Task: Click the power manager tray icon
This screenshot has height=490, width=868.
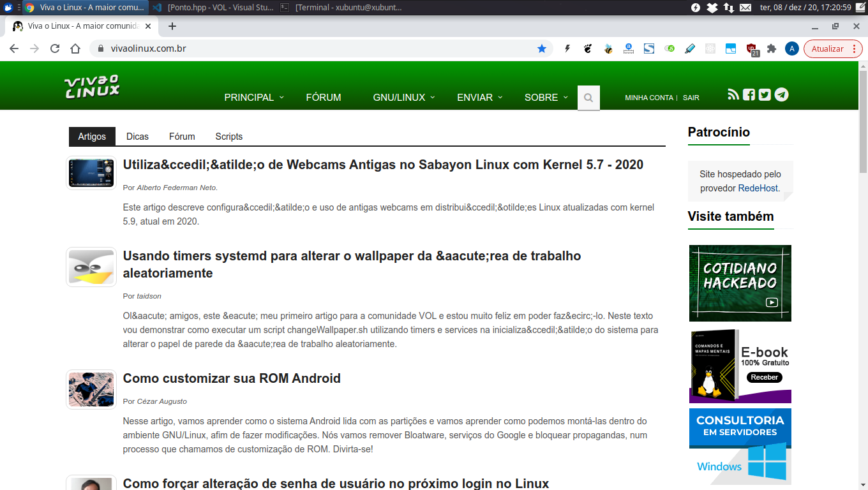Action: (696, 8)
